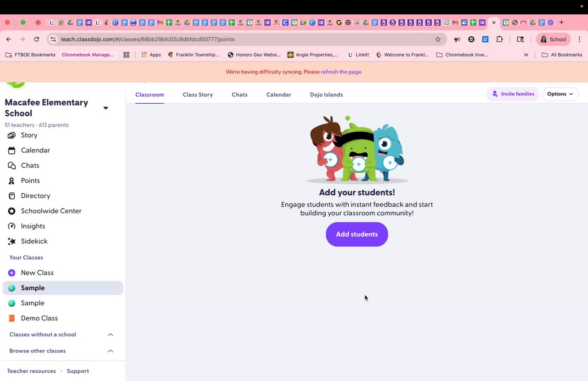Image resolution: width=588 pixels, height=381 pixels.
Task: Open Welcome to Frankl... bookmark
Action: pos(402,55)
